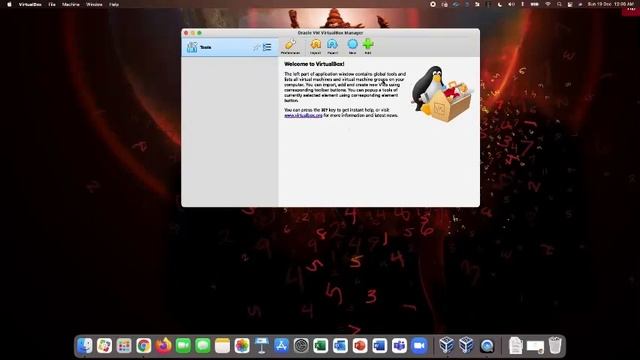Click the Wi-Fi icon in menu bar
Image resolution: width=640 pixels, height=360 pixels.
[548, 4]
